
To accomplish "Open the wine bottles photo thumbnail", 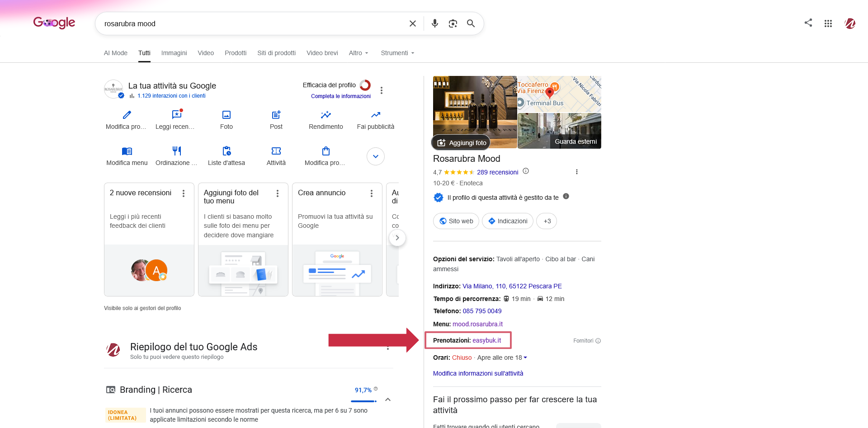I will [475, 112].
